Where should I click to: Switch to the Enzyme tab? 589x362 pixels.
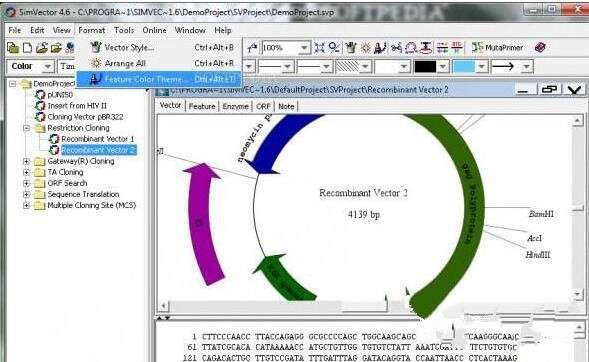pos(236,106)
